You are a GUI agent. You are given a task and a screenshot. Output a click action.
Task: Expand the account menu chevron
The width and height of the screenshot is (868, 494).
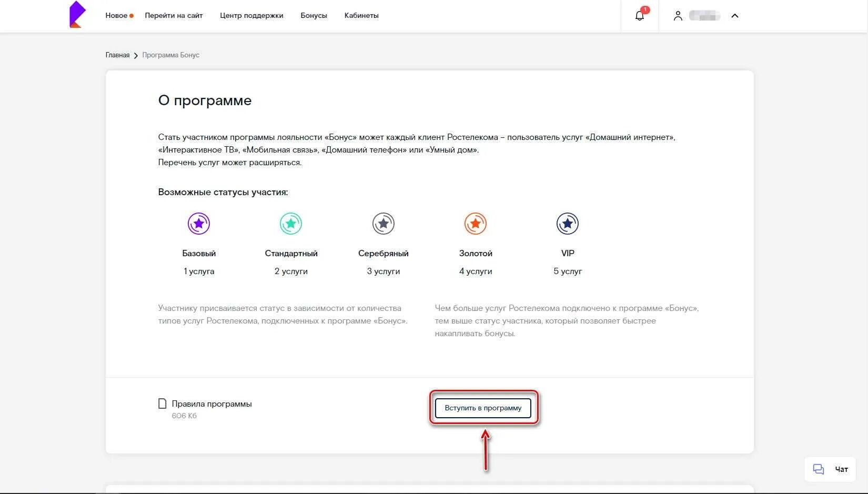(x=735, y=16)
